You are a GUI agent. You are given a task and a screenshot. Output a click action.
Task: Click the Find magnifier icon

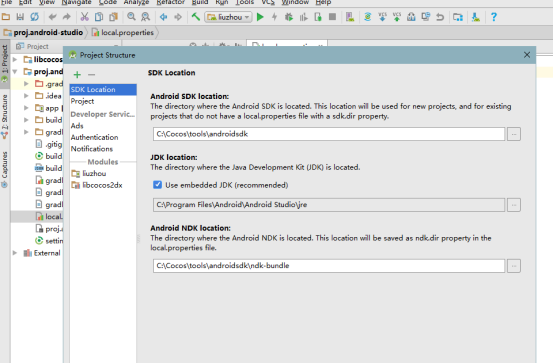pos(131,17)
